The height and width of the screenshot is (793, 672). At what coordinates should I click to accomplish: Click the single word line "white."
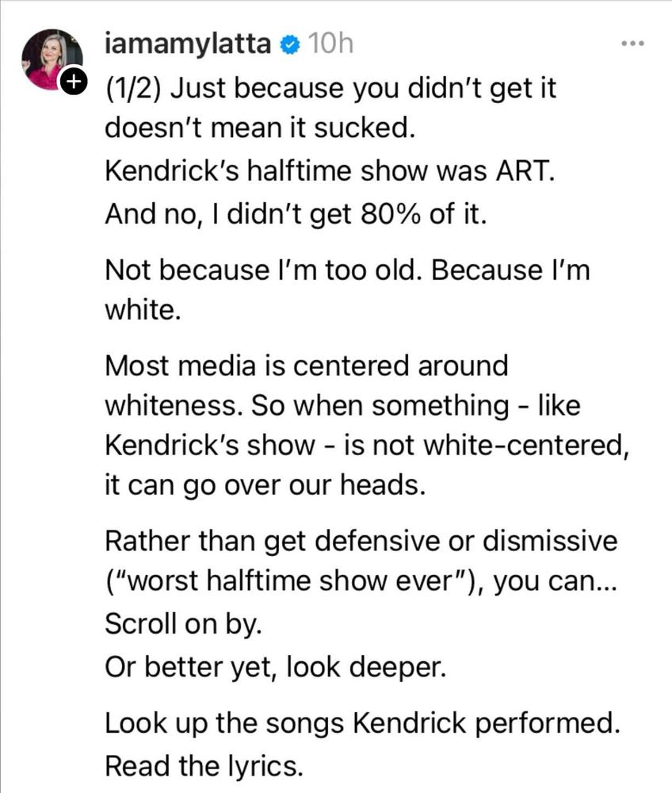click(143, 309)
